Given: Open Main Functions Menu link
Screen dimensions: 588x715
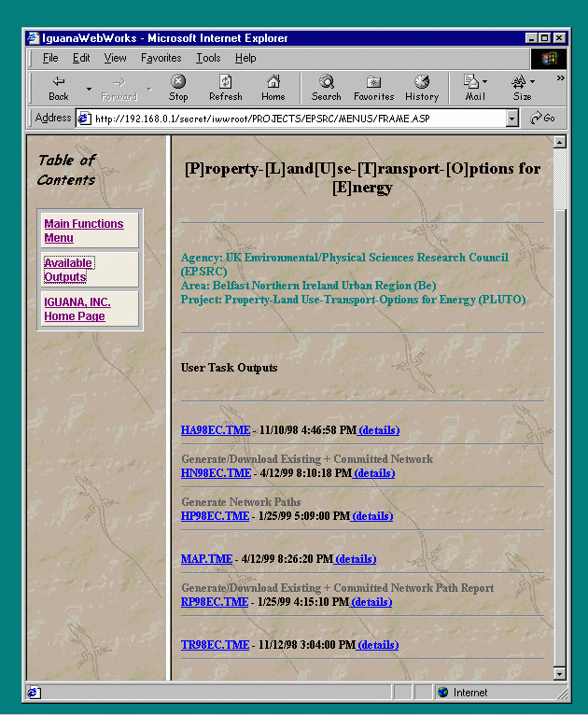Looking at the screenshot, I should point(83,231).
